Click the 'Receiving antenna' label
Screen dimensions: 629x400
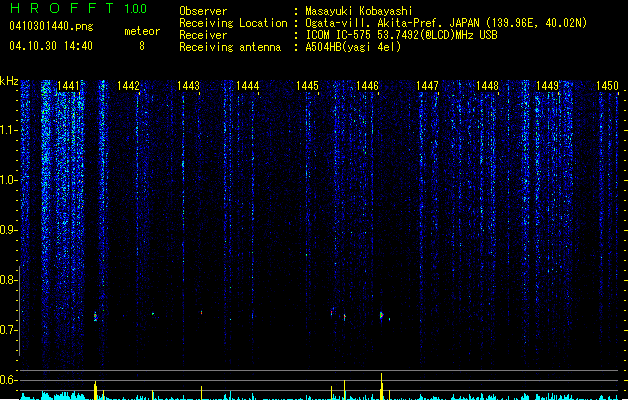tap(230, 47)
